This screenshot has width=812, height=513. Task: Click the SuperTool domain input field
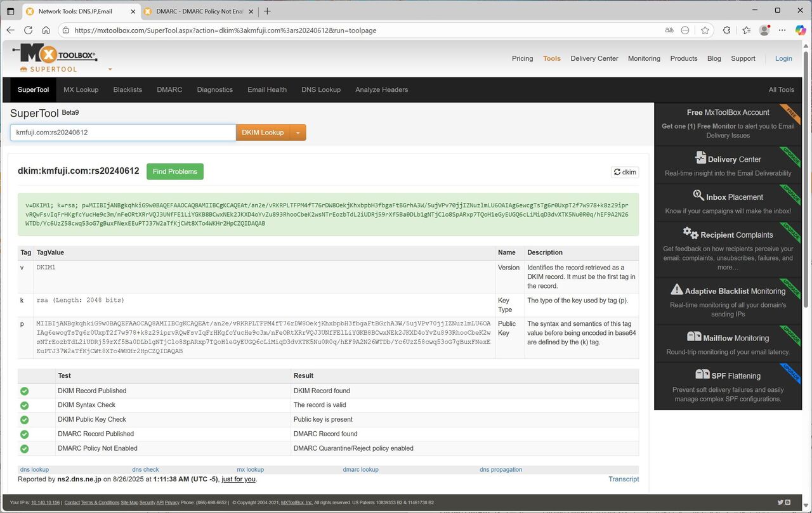[x=123, y=133]
